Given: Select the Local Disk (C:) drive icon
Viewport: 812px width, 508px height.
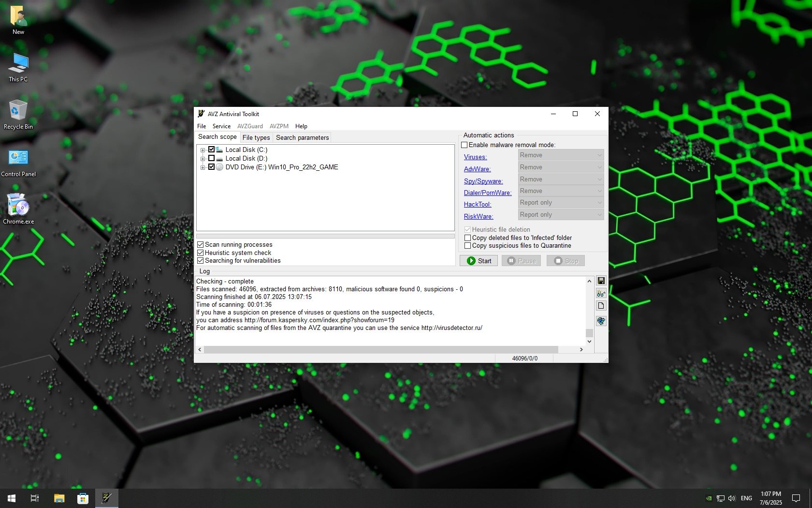Looking at the screenshot, I should [x=219, y=149].
